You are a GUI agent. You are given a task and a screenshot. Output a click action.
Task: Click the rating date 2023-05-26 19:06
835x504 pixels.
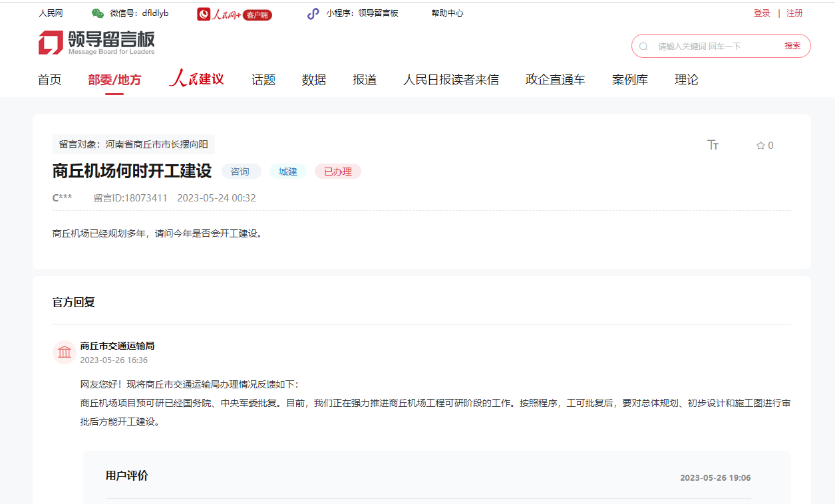[715, 477]
